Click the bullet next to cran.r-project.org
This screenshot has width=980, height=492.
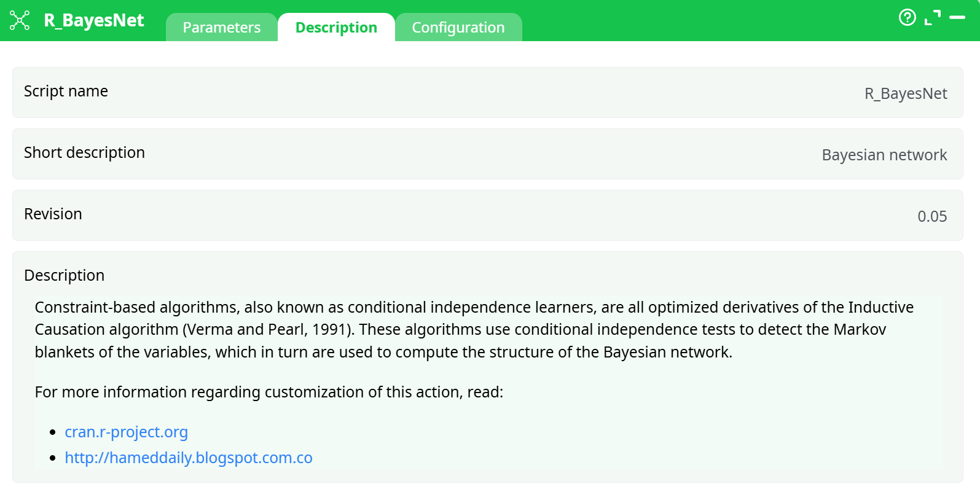click(54, 432)
